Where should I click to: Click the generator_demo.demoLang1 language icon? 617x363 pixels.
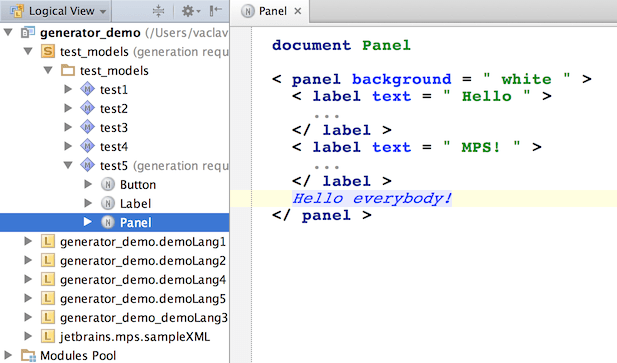coord(48,241)
